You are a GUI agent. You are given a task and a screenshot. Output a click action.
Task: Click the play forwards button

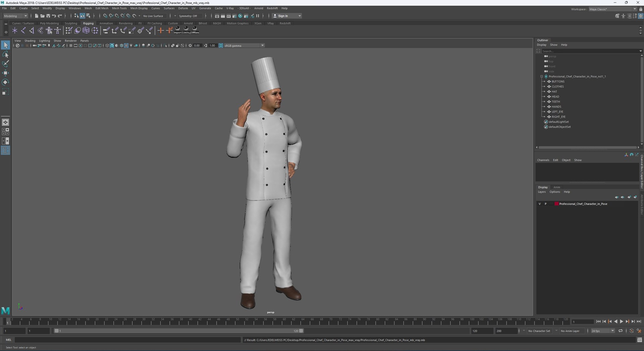[x=622, y=321]
